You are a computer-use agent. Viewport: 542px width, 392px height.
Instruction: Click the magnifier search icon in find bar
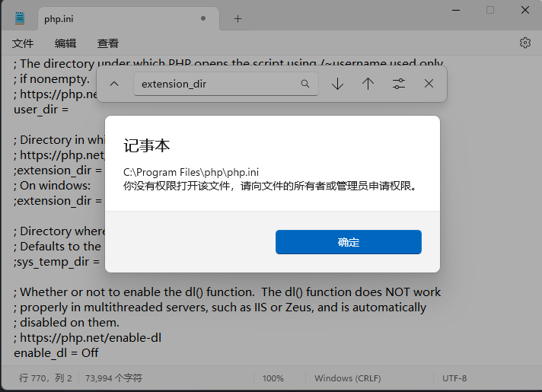[x=305, y=84]
